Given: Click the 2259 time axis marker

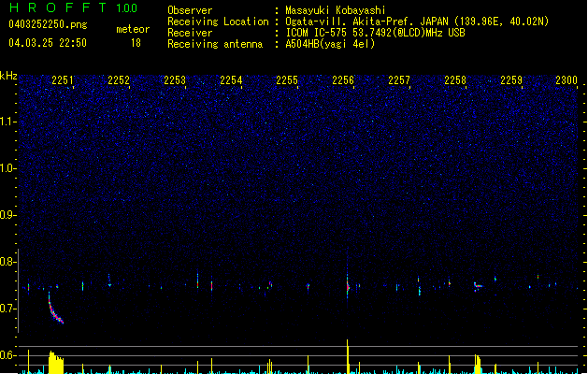Looking at the screenshot, I should 511,79.
